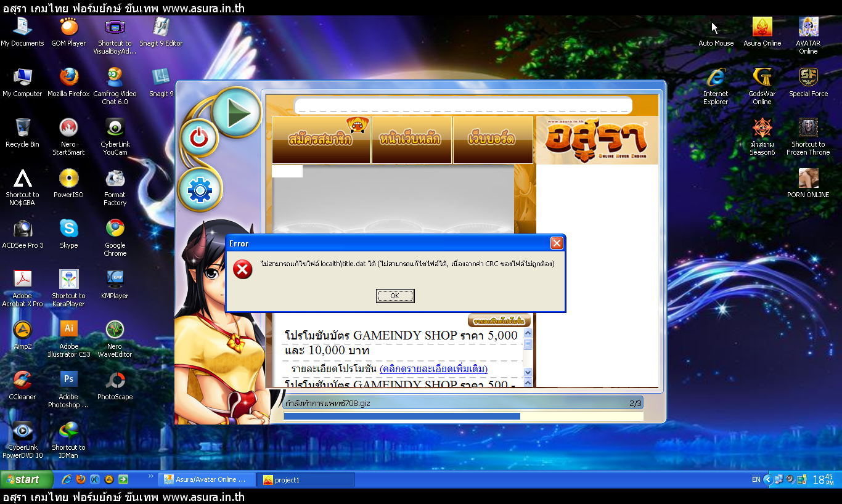Launch Firefox from Quick Launch
The height and width of the screenshot is (504, 842).
click(81, 479)
